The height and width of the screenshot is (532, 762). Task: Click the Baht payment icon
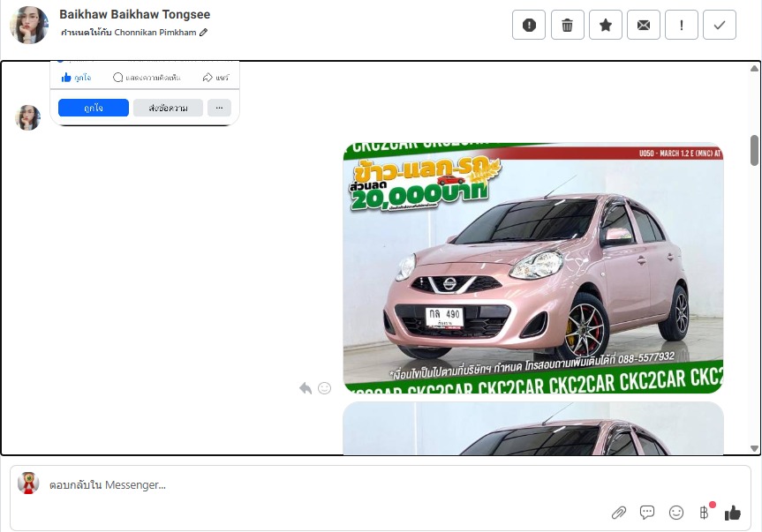pos(704,513)
